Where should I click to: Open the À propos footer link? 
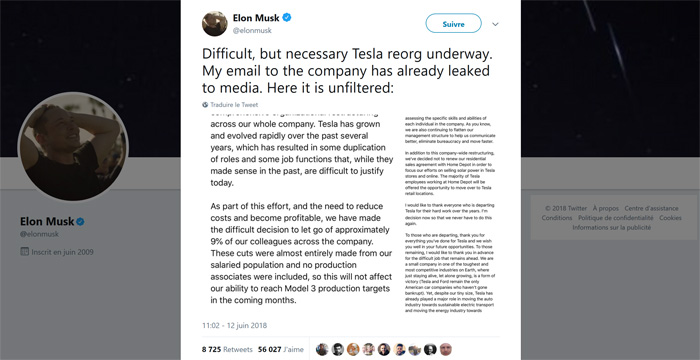pos(606,208)
